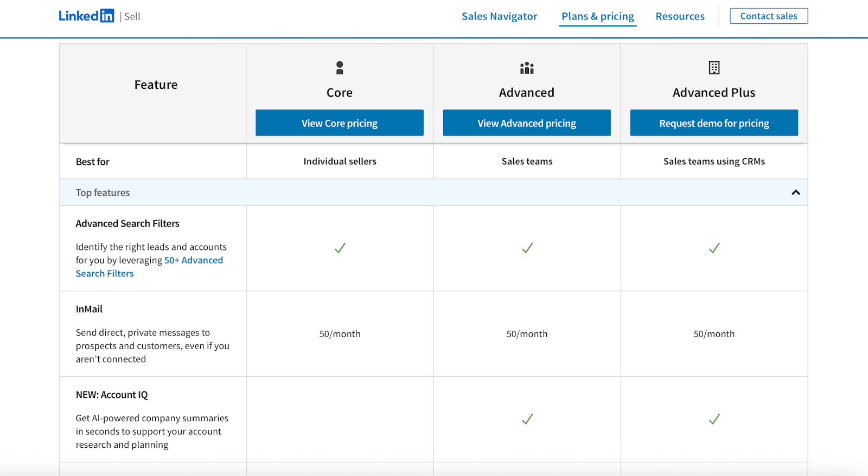Click Advanced checkmark for Advanced Search Filters
This screenshot has width=868, height=476.
(527, 248)
